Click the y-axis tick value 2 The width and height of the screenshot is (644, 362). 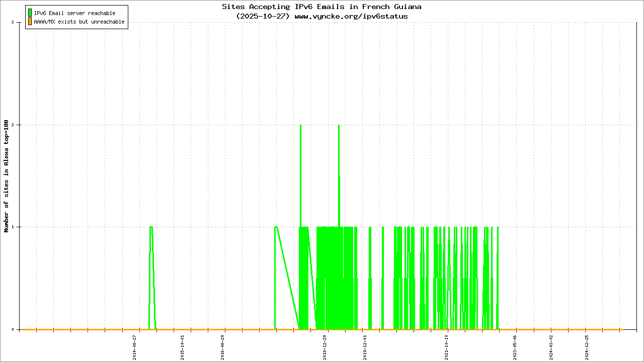tap(19, 125)
